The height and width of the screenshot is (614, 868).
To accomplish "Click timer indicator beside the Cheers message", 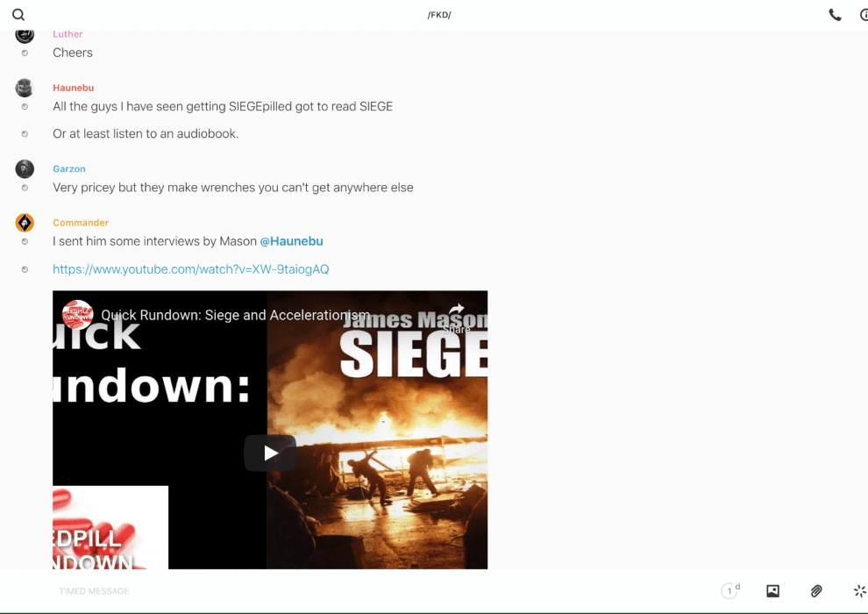I will click(x=25, y=53).
